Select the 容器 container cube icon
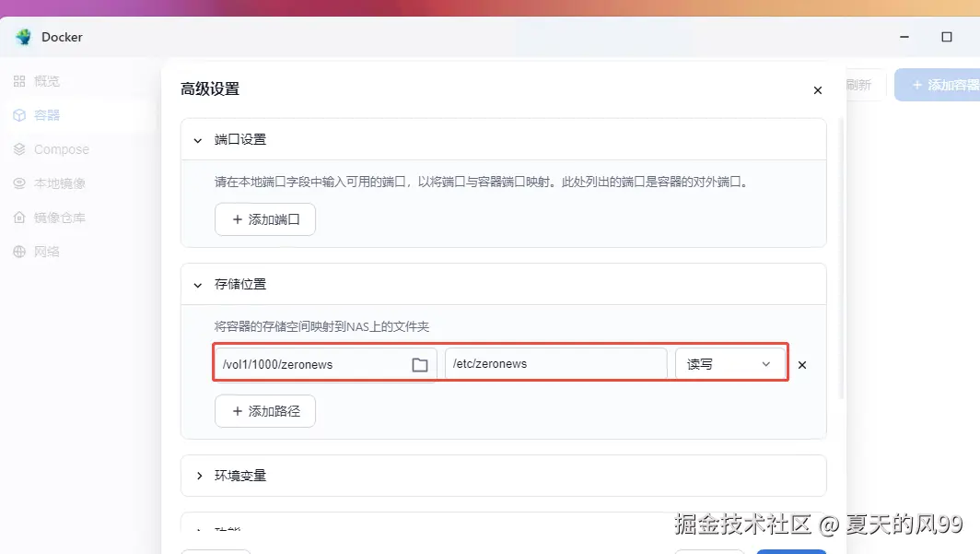The height and width of the screenshot is (554, 980). (19, 115)
